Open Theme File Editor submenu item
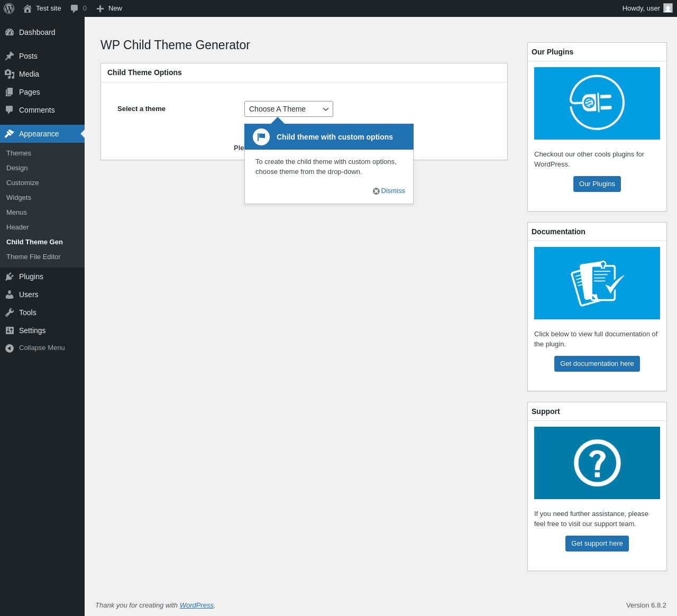The width and height of the screenshot is (677, 616). point(33,256)
